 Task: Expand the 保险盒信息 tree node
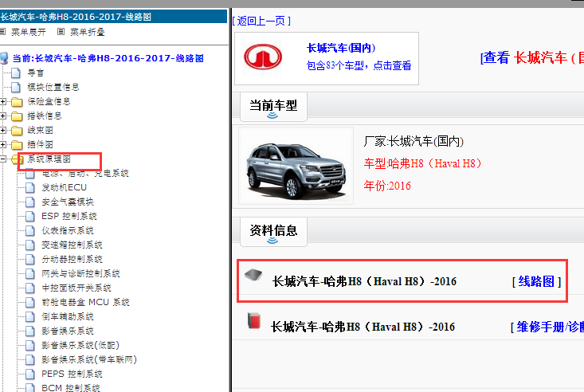coord(2,102)
